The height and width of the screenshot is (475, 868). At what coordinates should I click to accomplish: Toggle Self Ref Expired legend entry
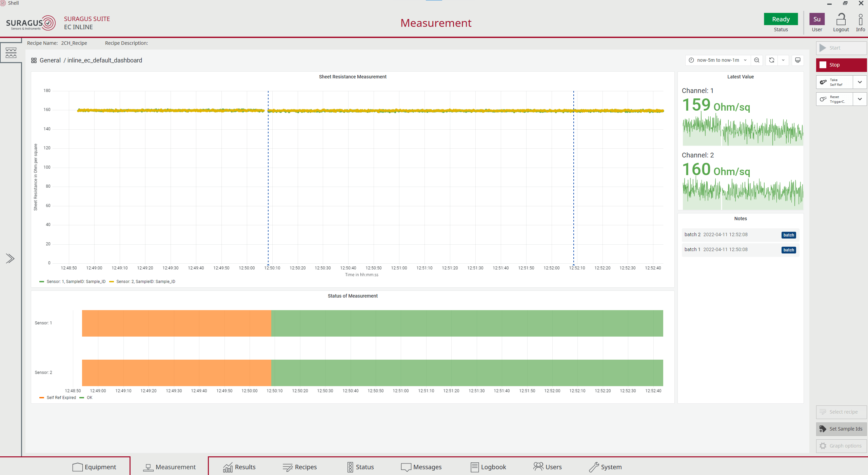[x=61, y=398]
